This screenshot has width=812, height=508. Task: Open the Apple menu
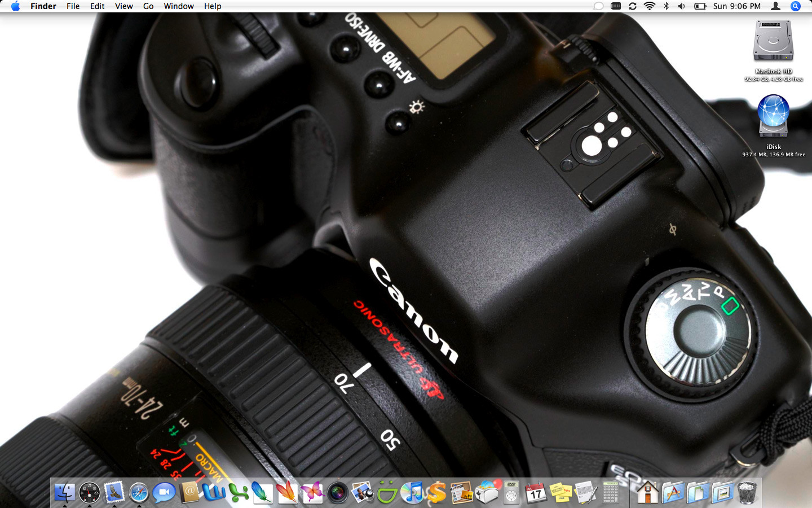pos(15,6)
